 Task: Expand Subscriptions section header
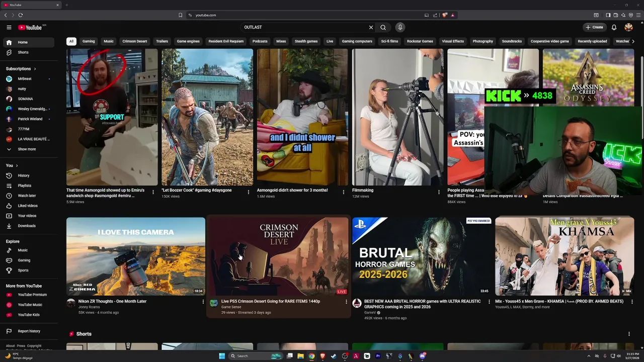pyautogui.click(x=21, y=68)
